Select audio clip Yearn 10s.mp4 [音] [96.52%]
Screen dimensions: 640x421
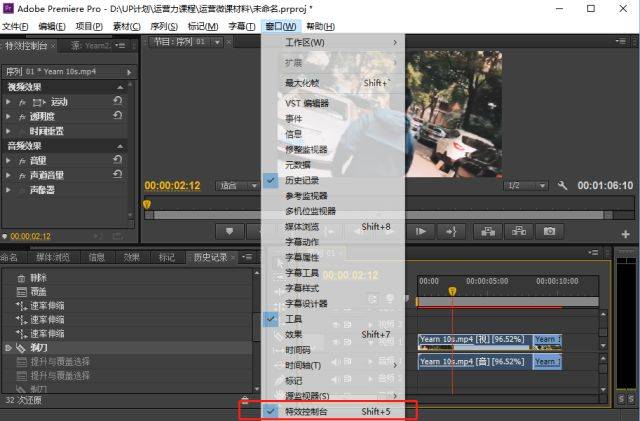coord(476,362)
